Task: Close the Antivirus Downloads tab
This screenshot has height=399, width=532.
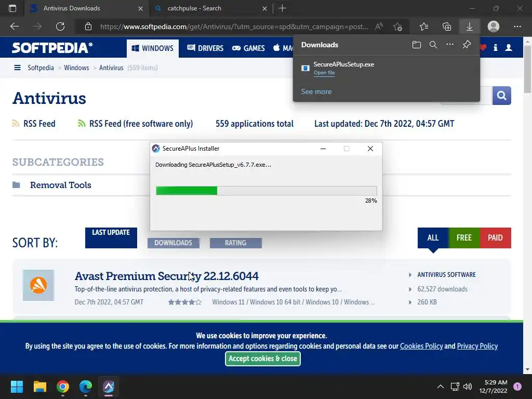Action: point(140,8)
